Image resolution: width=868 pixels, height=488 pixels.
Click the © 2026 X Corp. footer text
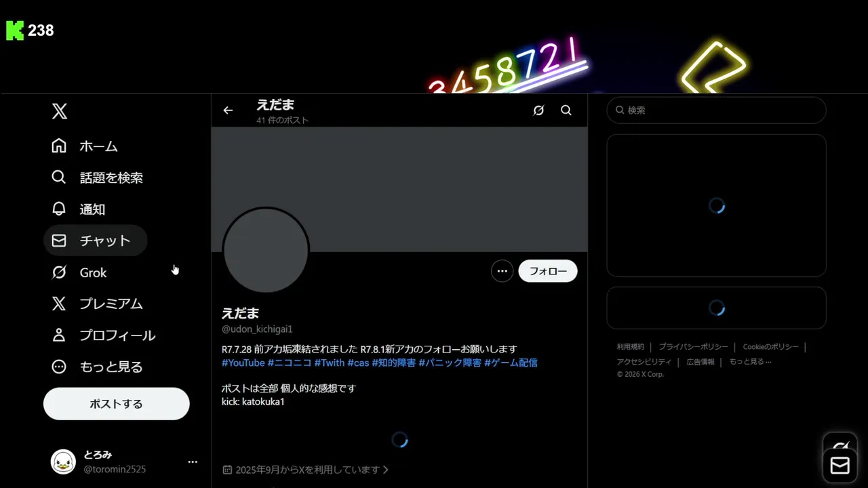point(640,374)
